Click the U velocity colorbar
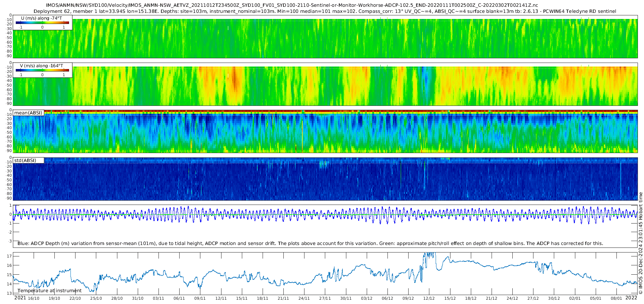Screen dimensions: 644x304 42,23
